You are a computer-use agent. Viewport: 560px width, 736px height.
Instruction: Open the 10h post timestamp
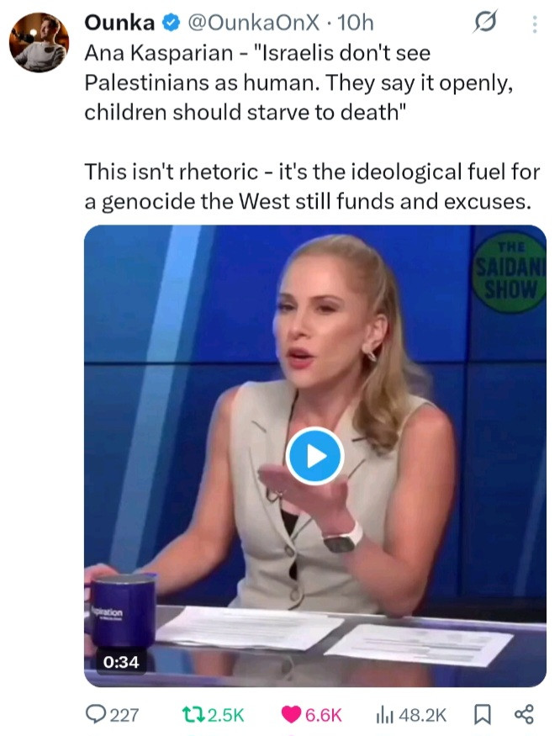click(x=356, y=23)
